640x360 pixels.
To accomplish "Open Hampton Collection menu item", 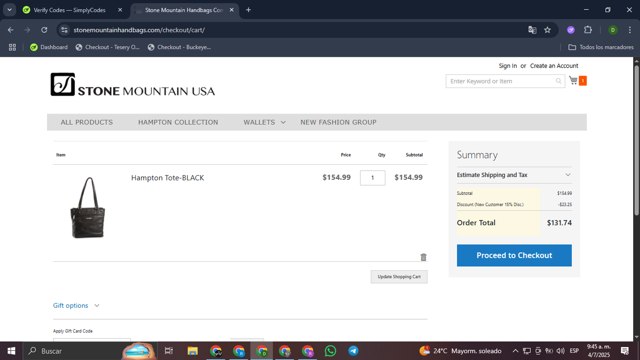I will click(178, 122).
